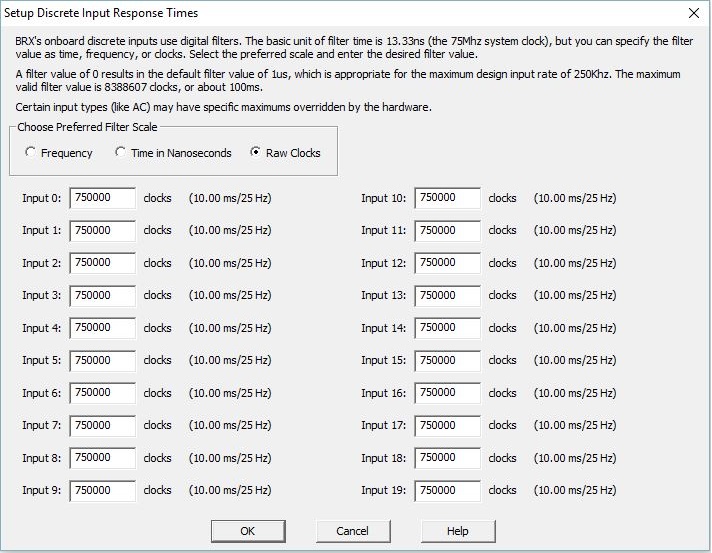712x553 pixels.
Task: Focus the Input 16 filter value field
Action: (447, 393)
